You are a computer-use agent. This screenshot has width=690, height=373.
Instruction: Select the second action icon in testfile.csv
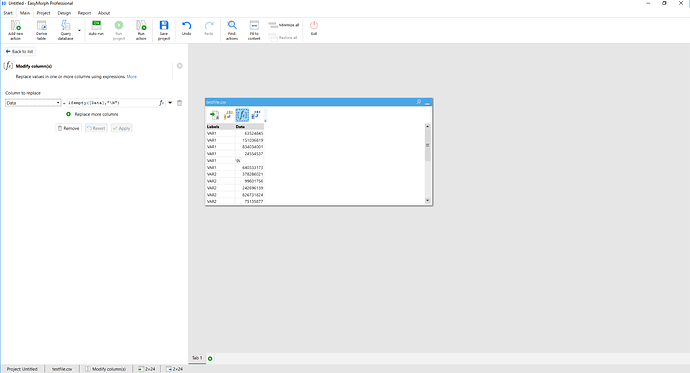(x=228, y=115)
